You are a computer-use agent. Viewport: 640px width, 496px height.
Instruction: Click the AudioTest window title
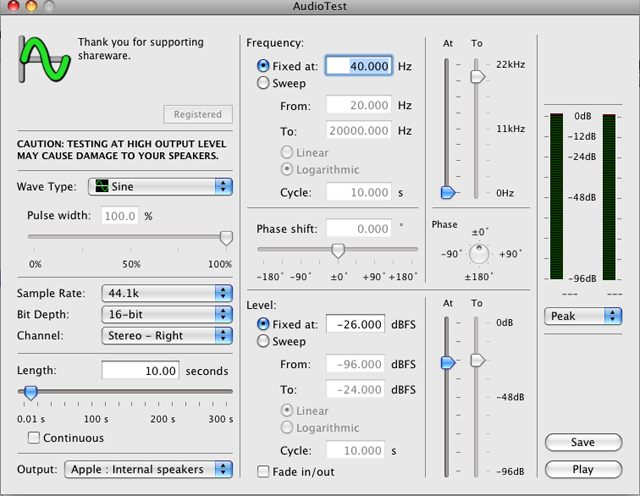320,6
